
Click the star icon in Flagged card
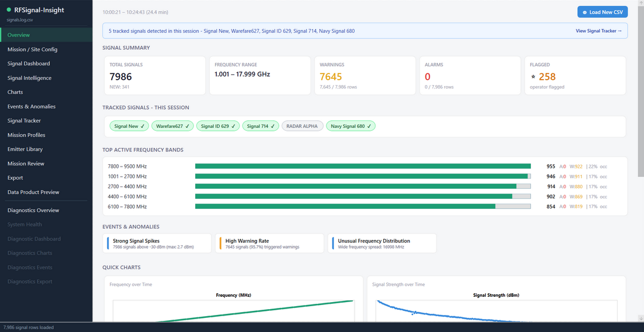(x=533, y=77)
